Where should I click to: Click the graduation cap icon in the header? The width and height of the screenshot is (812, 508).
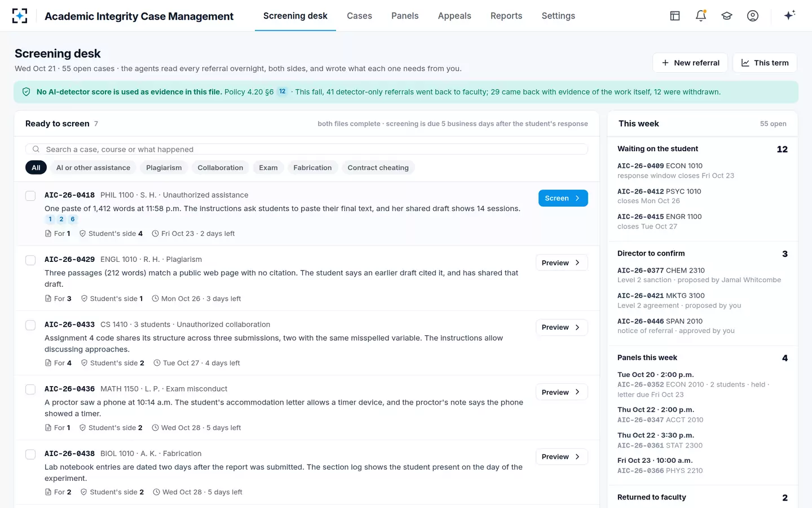(727, 16)
